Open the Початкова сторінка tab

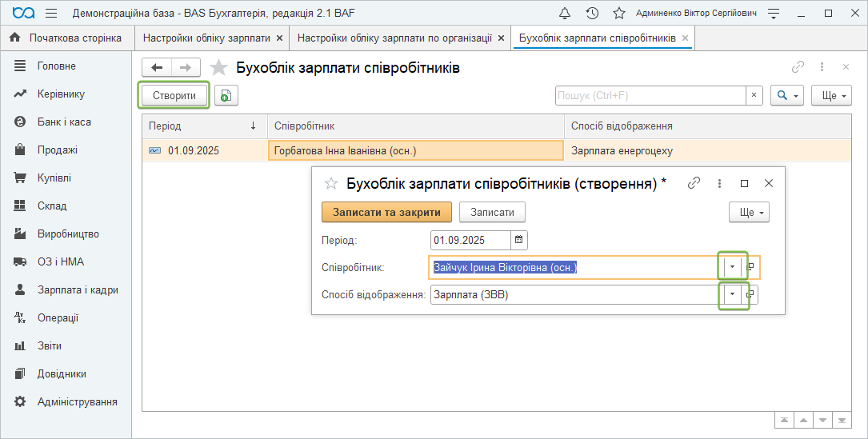click(66, 38)
